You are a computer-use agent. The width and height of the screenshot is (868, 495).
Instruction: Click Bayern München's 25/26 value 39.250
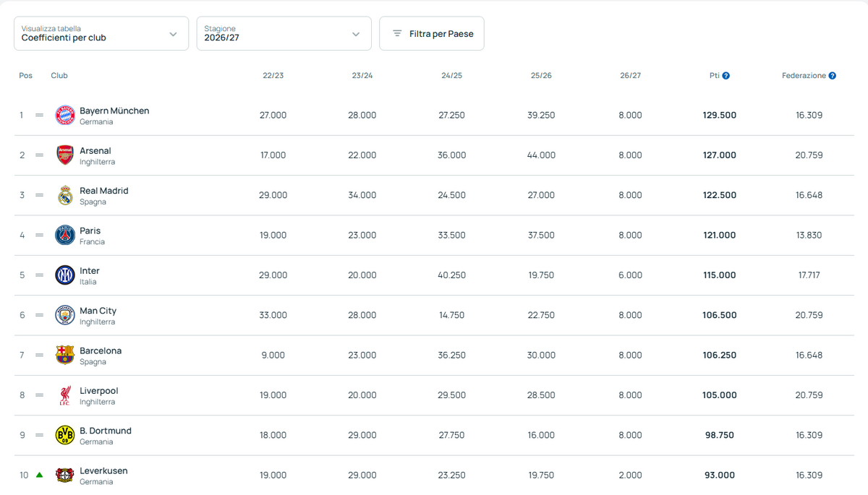(x=541, y=115)
